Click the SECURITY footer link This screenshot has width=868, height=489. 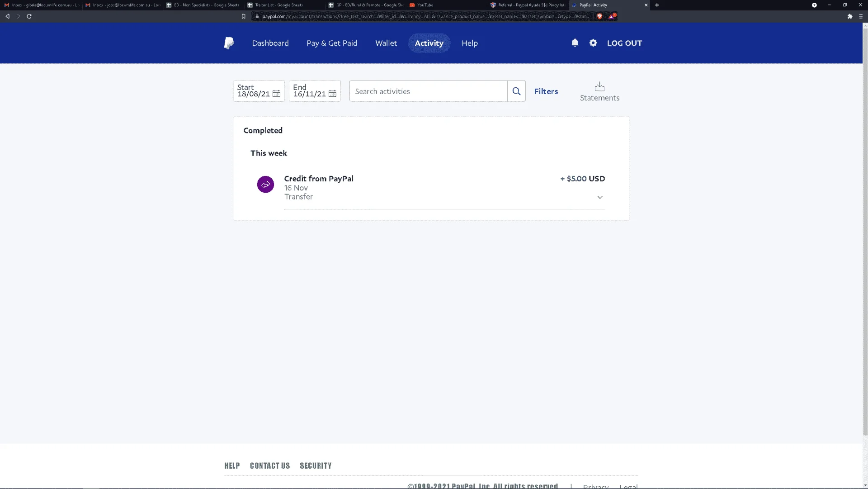point(316,465)
